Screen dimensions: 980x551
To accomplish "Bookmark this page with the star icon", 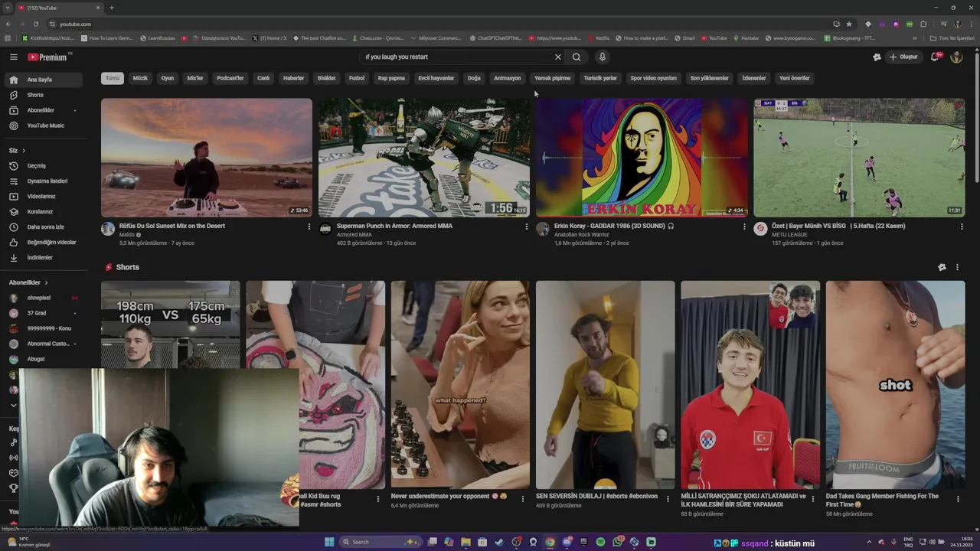I will click(x=849, y=24).
